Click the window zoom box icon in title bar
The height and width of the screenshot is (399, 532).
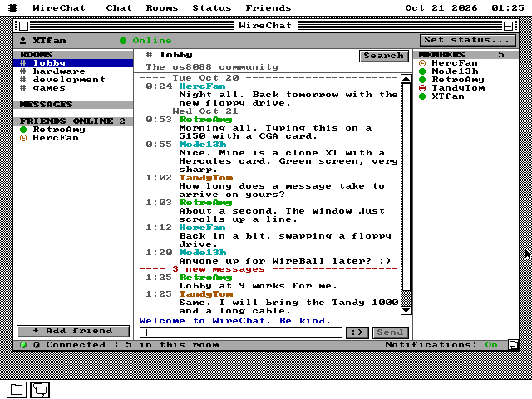click(x=508, y=26)
